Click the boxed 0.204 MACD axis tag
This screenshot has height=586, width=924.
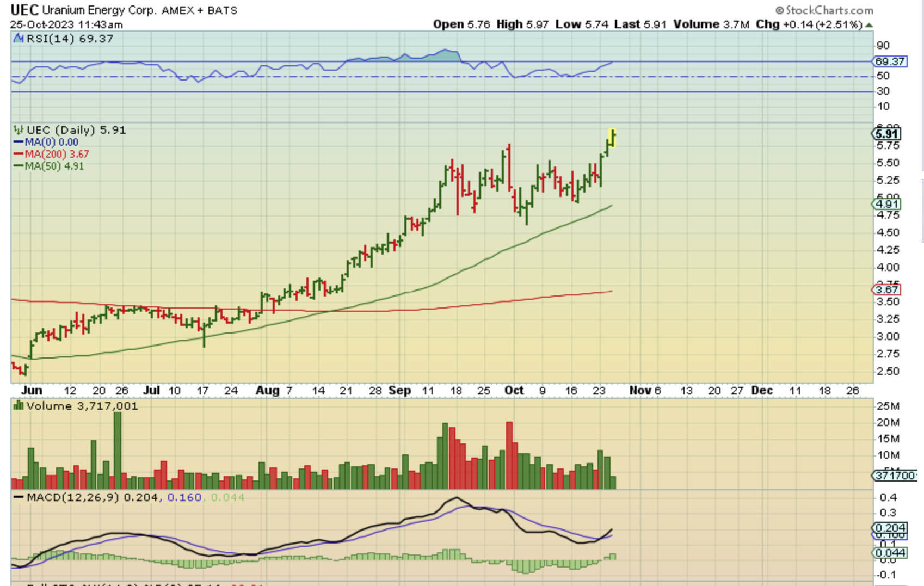pos(890,528)
